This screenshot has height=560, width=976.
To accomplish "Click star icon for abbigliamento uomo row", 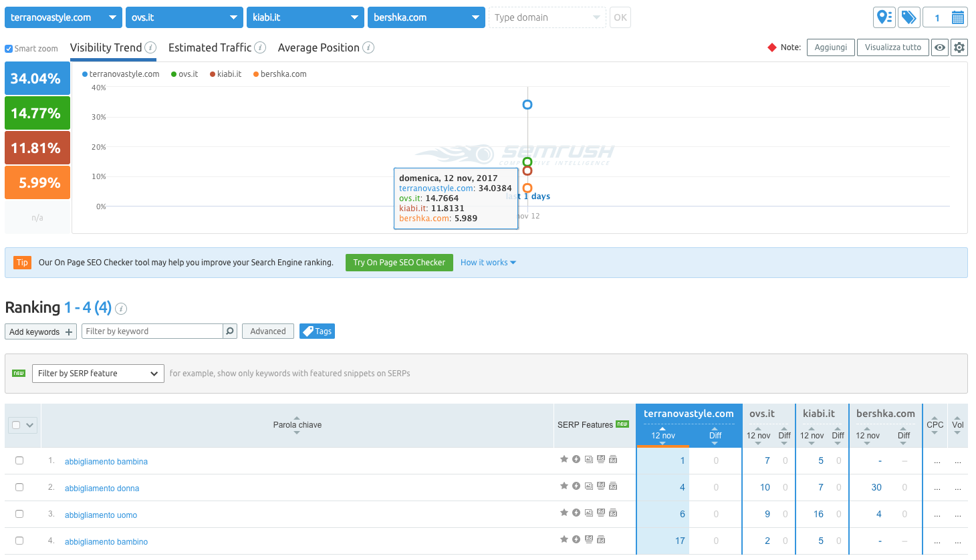I will pyautogui.click(x=564, y=513).
